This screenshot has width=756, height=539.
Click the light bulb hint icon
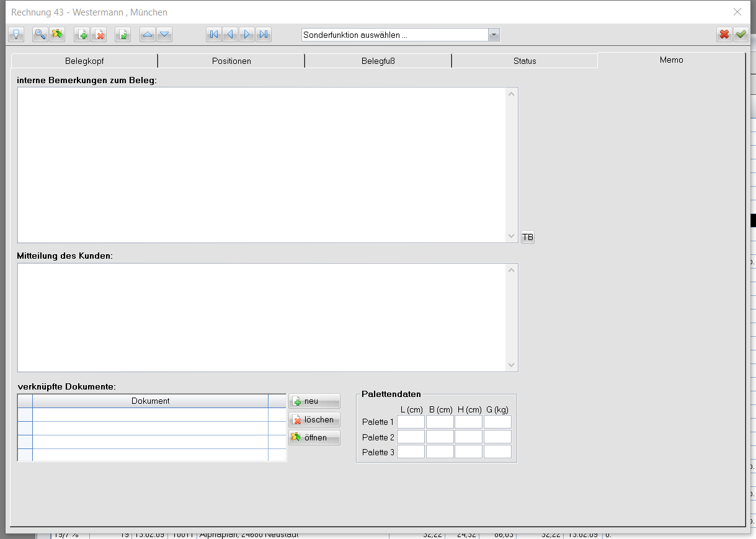click(x=16, y=35)
